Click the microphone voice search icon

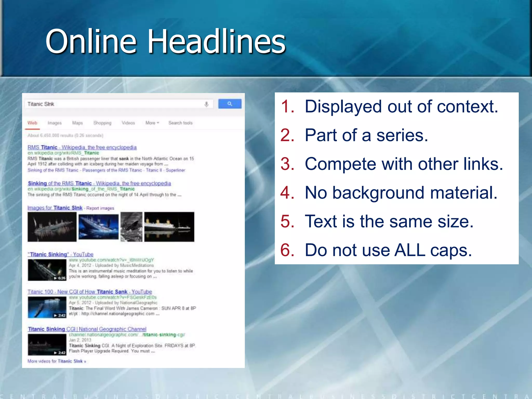click(206, 104)
